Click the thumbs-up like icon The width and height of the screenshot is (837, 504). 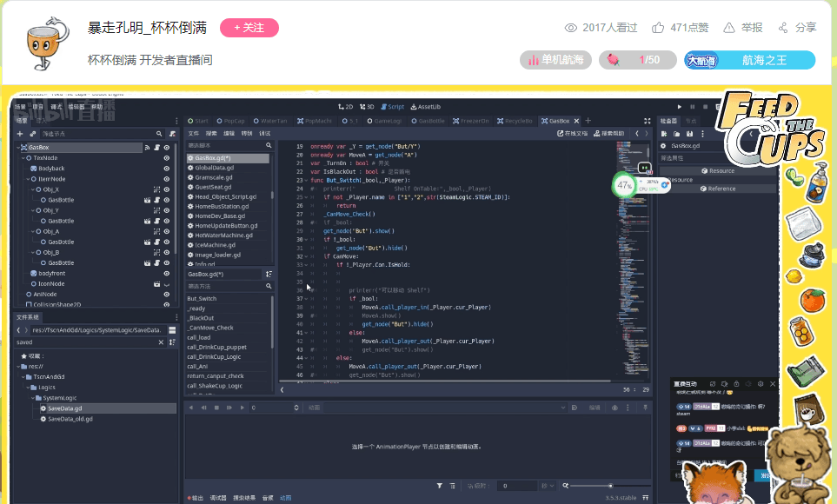pyautogui.click(x=657, y=28)
